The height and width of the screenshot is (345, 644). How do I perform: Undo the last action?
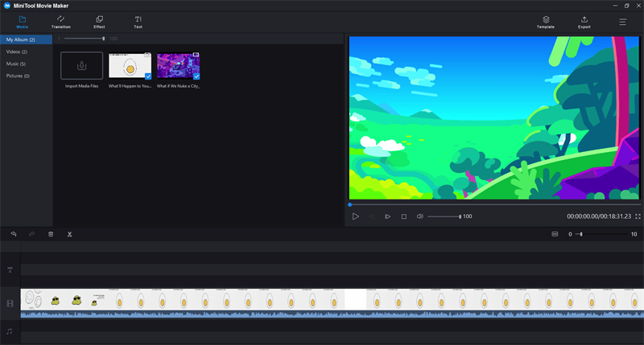point(14,234)
